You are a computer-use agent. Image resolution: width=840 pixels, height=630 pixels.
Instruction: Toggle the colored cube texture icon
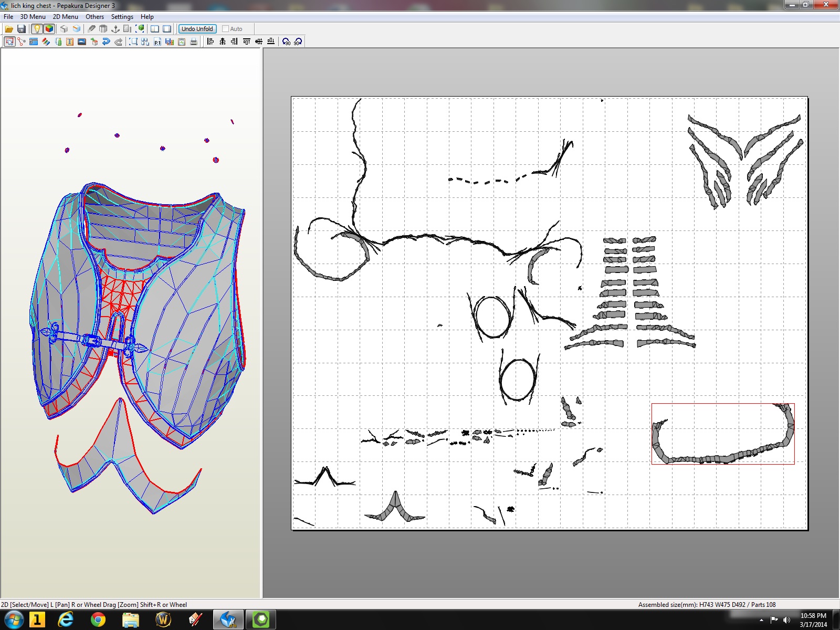[49, 29]
